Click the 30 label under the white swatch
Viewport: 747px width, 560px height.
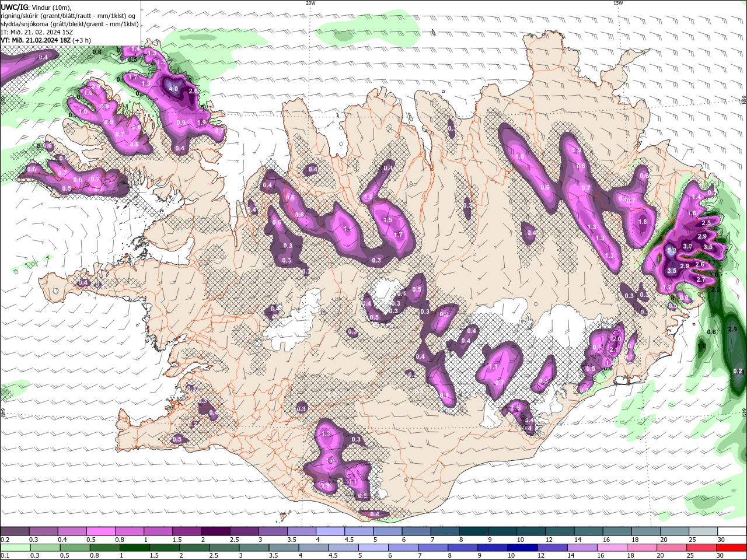tap(721, 540)
